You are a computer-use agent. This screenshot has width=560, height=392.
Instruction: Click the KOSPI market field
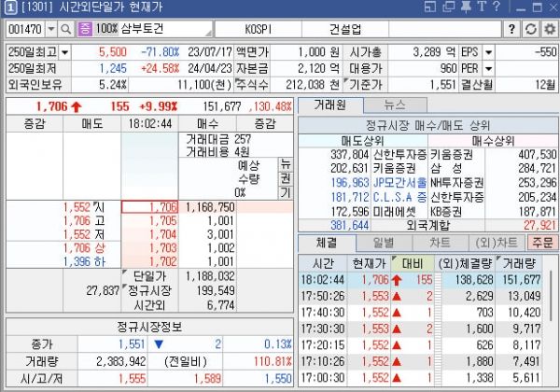click(x=259, y=29)
